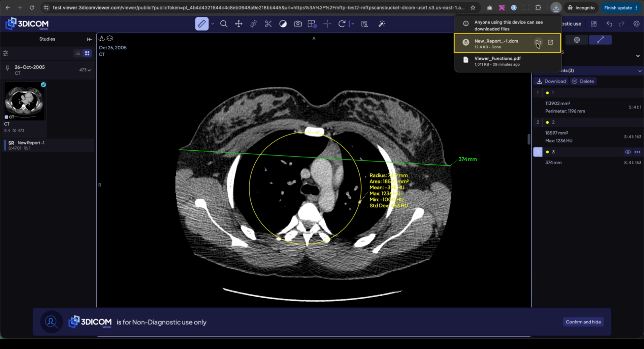The width and height of the screenshot is (644, 349).
Task: Open the CT series thumbnail
Action: [24, 101]
